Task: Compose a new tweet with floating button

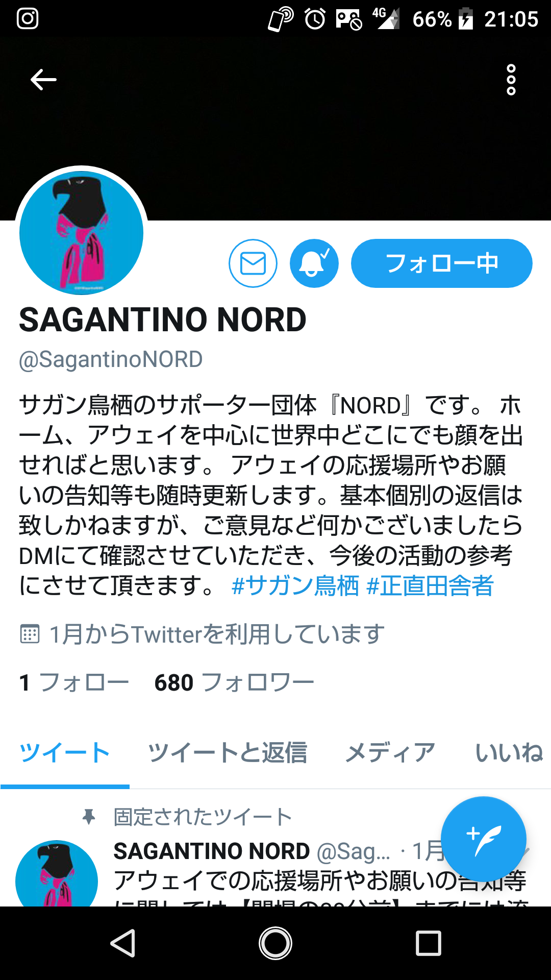Action: 484,839
